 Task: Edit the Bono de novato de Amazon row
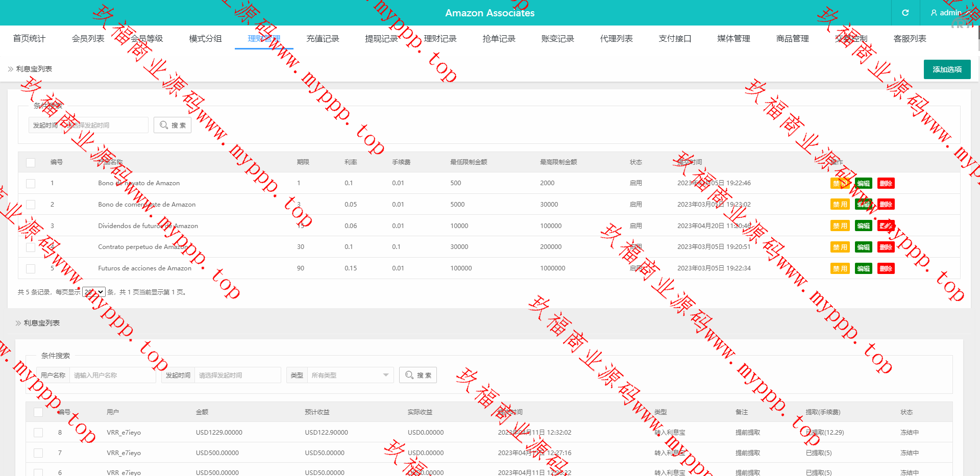[863, 183]
